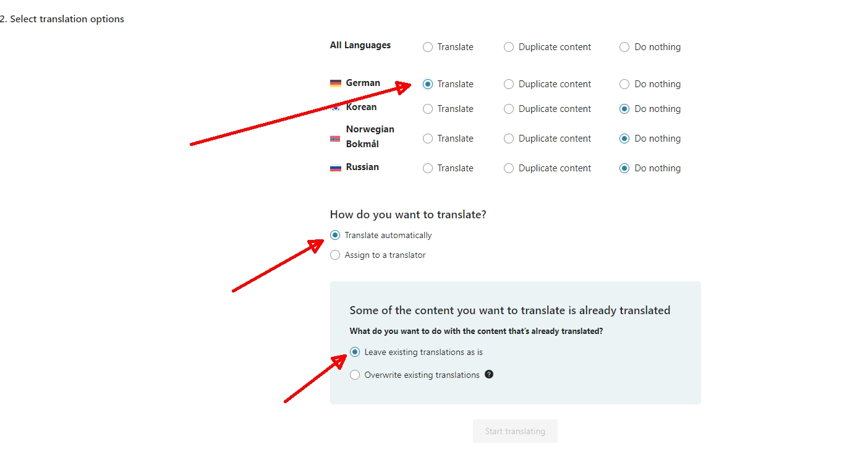Click the Korean flag icon
This screenshot has height=457, width=868.
point(336,108)
